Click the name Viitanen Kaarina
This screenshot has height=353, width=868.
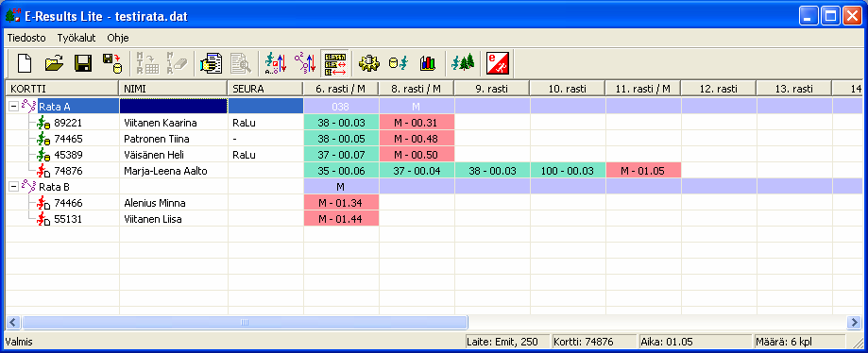[x=161, y=123]
